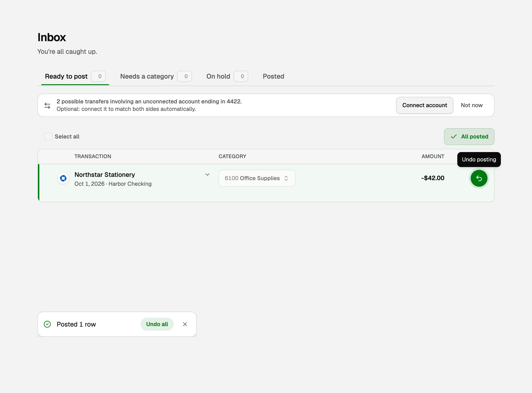The width and height of the screenshot is (532, 393).
Task: Click the All posted button
Action: coord(469,137)
